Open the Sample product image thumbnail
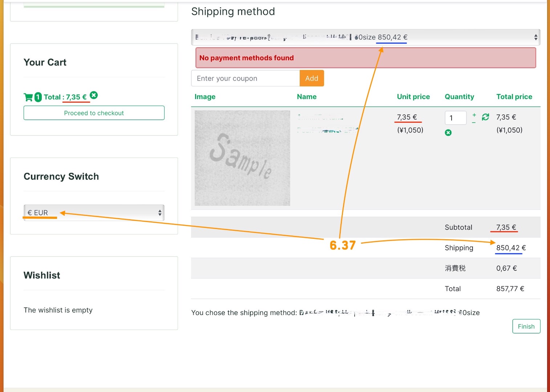 pyautogui.click(x=242, y=158)
